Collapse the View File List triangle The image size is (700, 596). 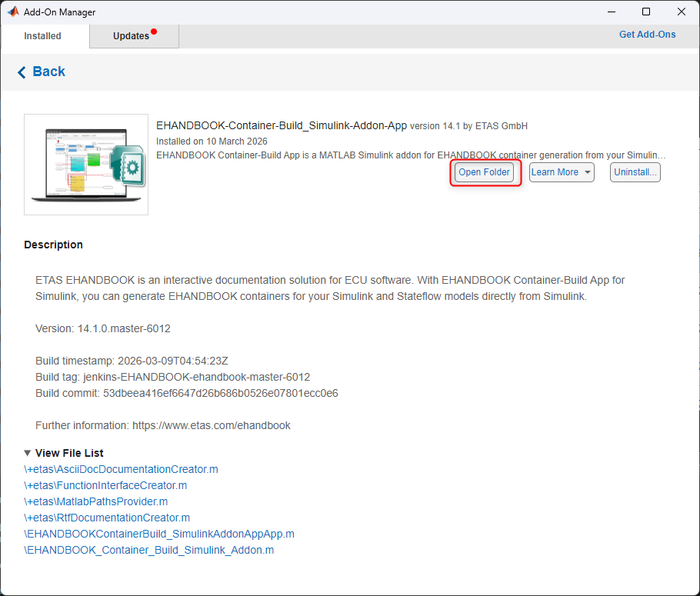pyautogui.click(x=27, y=453)
